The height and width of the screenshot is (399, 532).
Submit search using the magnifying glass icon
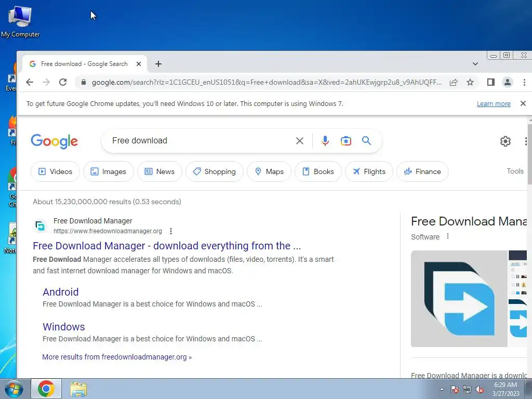(x=366, y=140)
